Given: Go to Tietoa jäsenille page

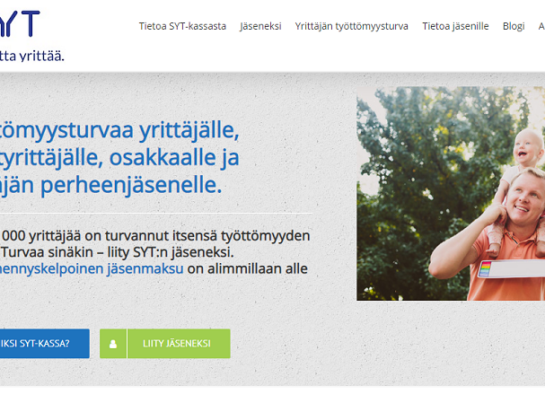Looking at the screenshot, I should [455, 26].
